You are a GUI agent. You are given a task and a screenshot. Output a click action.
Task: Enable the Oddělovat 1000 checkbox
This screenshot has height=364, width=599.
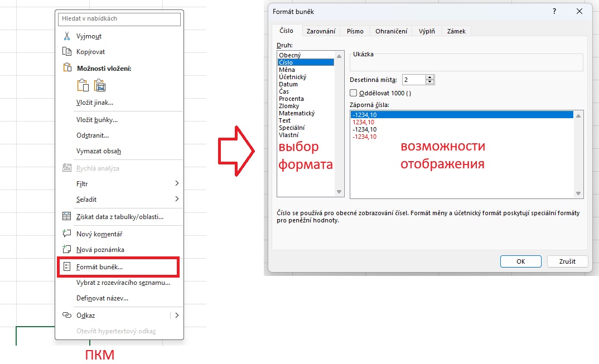[x=354, y=93]
